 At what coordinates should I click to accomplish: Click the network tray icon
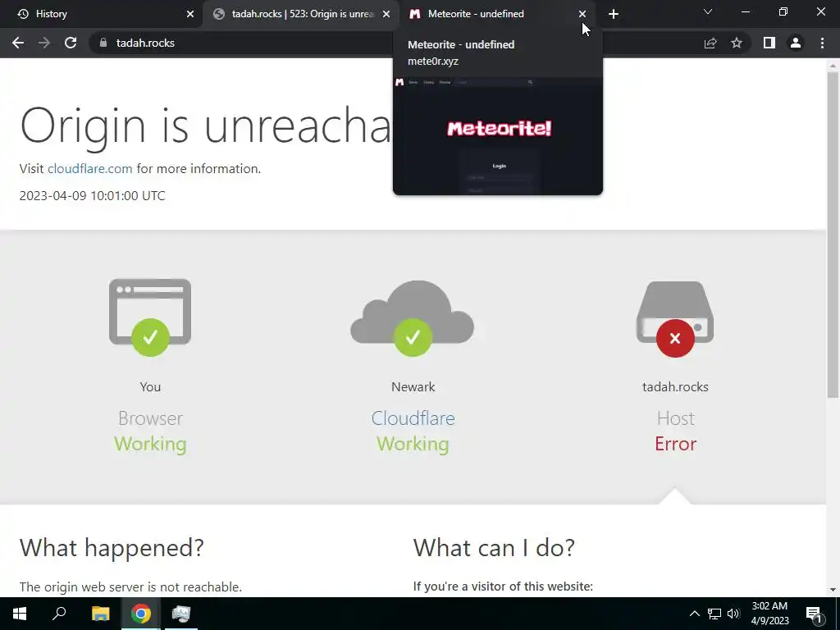tap(714, 614)
